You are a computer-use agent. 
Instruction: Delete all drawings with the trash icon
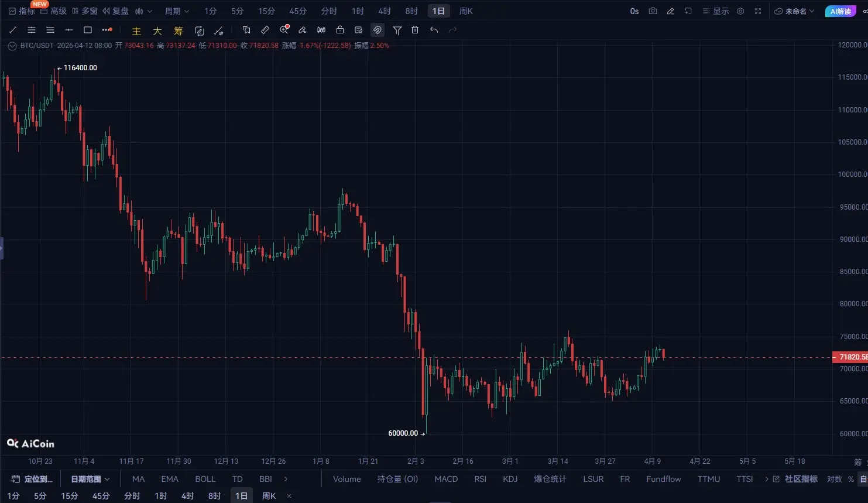pyautogui.click(x=415, y=30)
